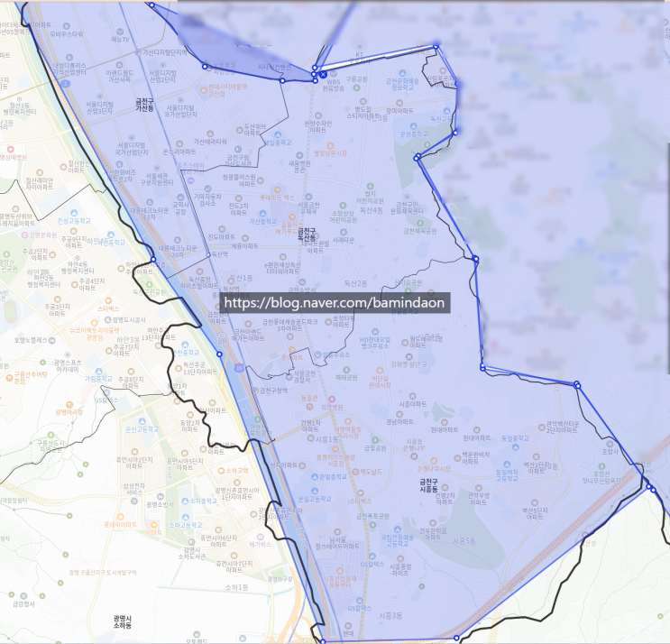
Task: Click the highway 15 shield icon
Action: pyautogui.click(x=238, y=368)
